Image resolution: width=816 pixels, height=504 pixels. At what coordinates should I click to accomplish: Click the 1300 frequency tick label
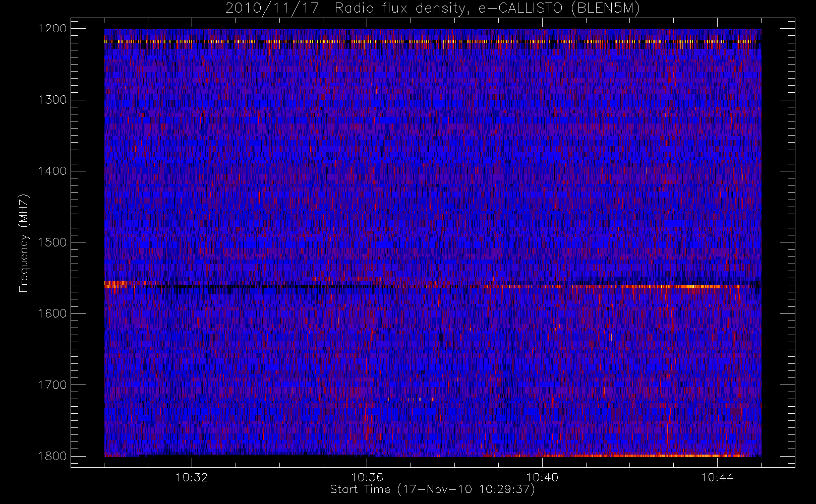(52, 100)
